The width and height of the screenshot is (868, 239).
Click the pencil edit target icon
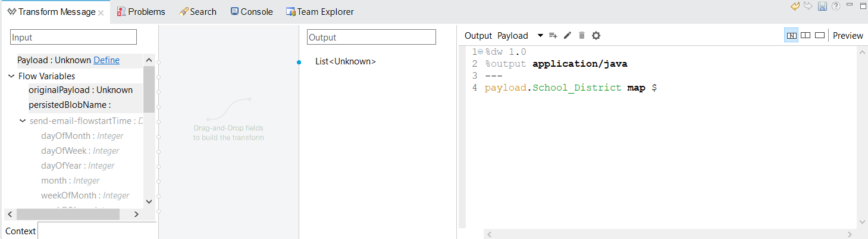click(568, 36)
